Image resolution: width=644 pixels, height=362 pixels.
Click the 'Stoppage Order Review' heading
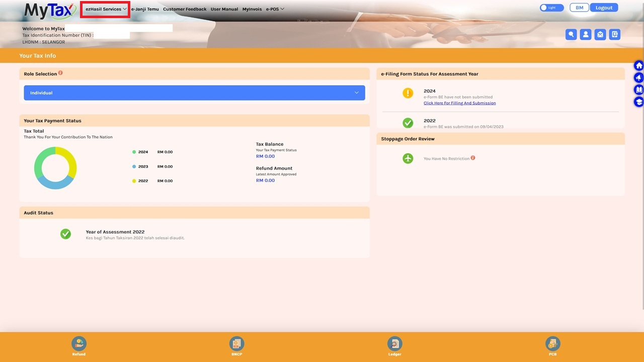408,139
